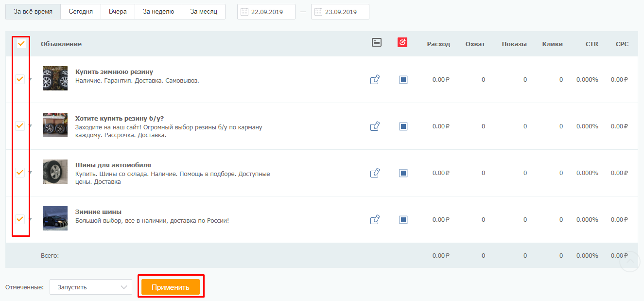Click the start date field 22.09.2019
The width and height of the screenshot is (644, 301).
click(x=266, y=12)
